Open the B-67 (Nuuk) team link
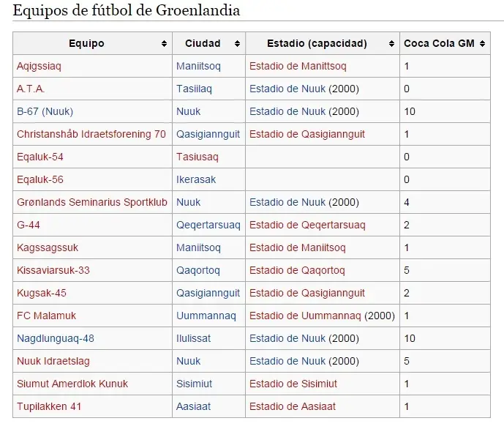504x429 pixels. pos(45,111)
